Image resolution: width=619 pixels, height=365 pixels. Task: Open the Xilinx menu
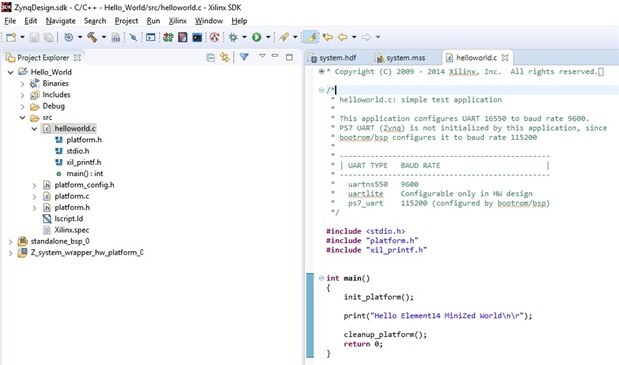point(178,21)
